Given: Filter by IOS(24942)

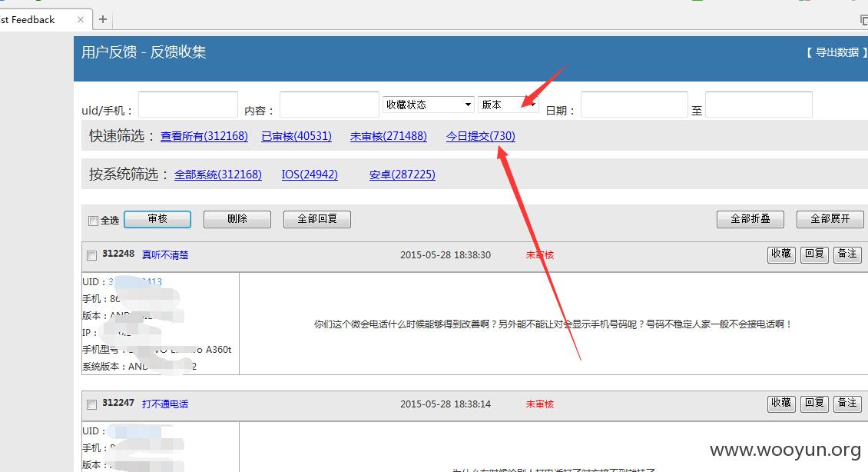Looking at the screenshot, I should point(310,175).
